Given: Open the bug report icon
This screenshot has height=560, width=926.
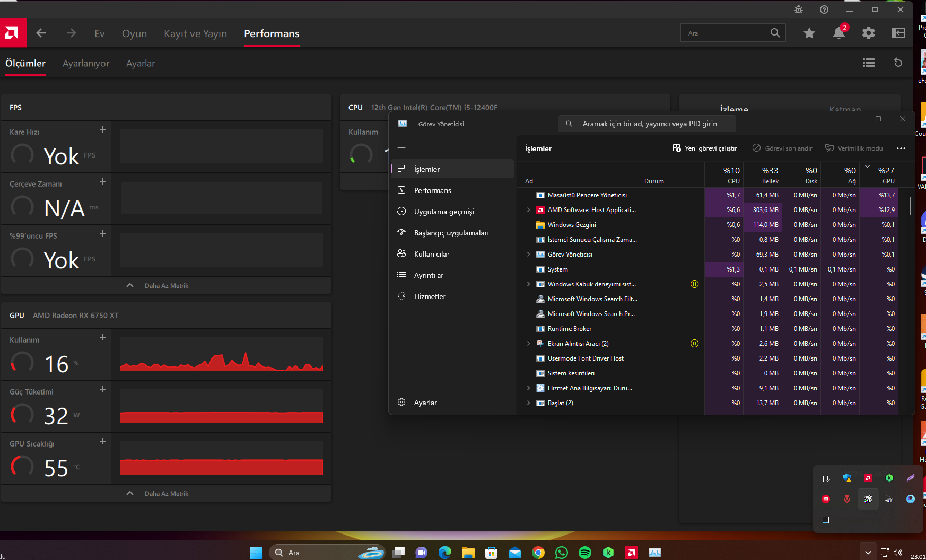Looking at the screenshot, I should point(799,10).
